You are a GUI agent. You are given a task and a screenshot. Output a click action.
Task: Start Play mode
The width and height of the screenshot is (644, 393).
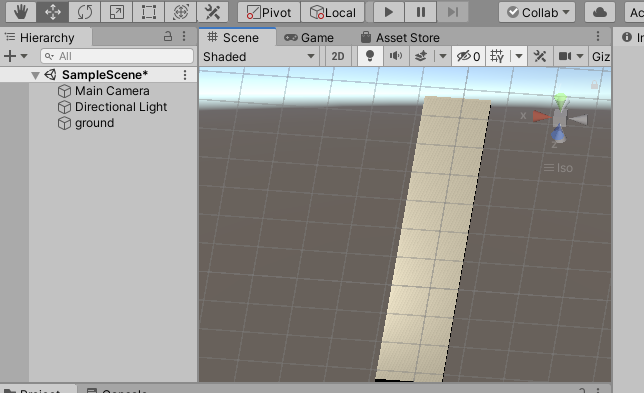389,12
